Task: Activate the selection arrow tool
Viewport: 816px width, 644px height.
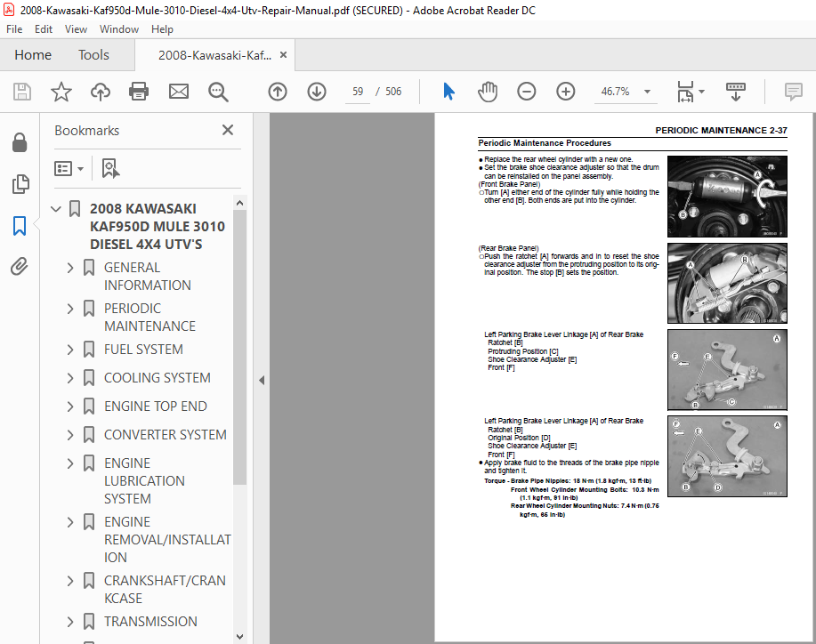Action: (x=448, y=92)
